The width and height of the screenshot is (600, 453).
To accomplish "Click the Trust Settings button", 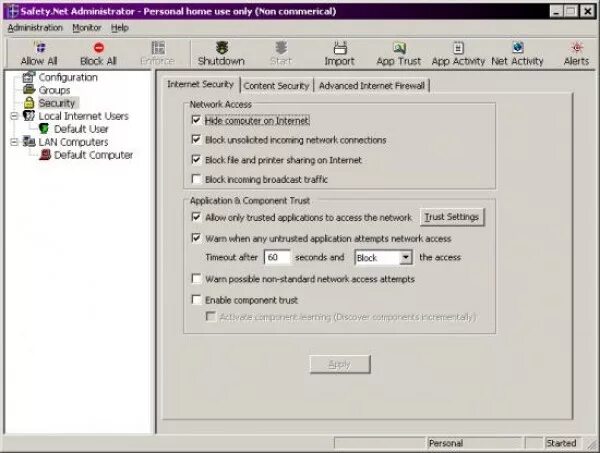I will click(x=452, y=217).
